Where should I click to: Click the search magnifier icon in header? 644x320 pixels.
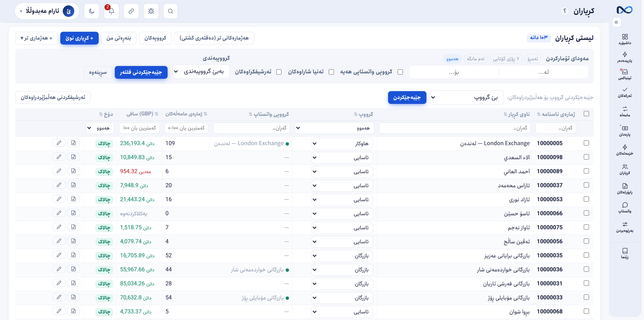(170, 11)
